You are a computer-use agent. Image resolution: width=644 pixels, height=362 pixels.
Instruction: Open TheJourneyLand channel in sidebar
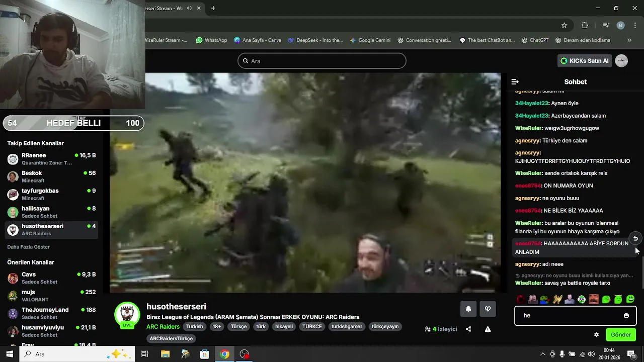(x=51, y=313)
